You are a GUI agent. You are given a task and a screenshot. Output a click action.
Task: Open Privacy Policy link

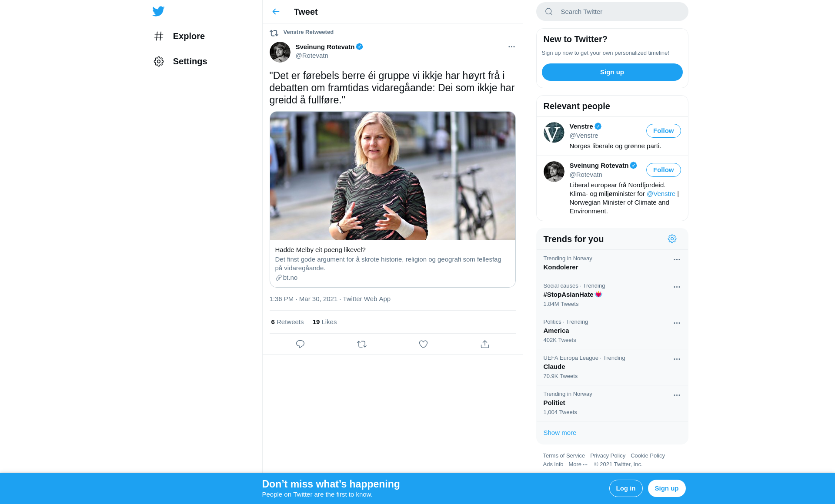608,456
